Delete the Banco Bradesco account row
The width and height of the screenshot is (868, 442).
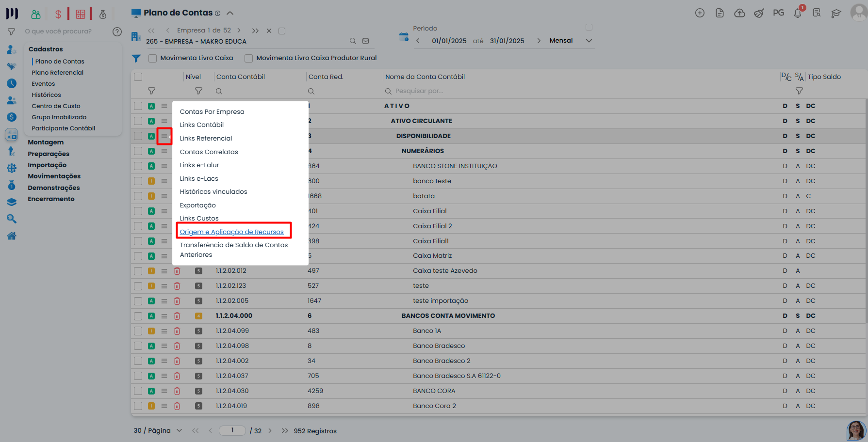(x=177, y=346)
